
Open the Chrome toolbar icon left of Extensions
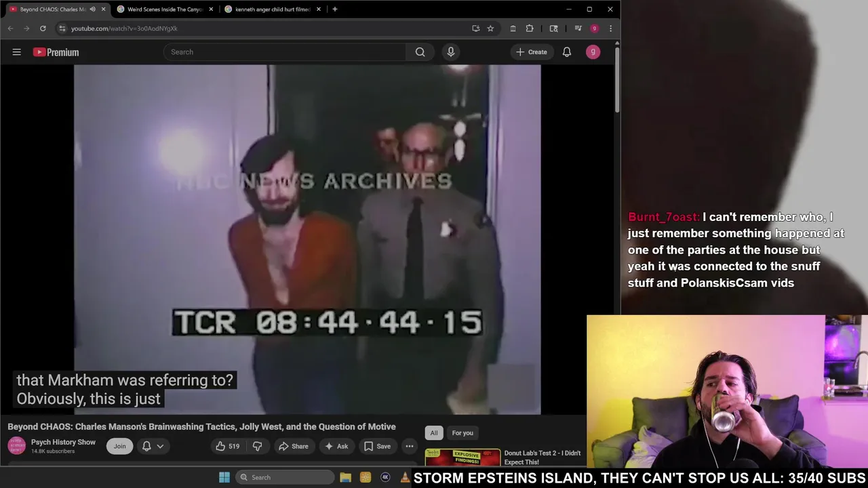pyautogui.click(x=513, y=28)
